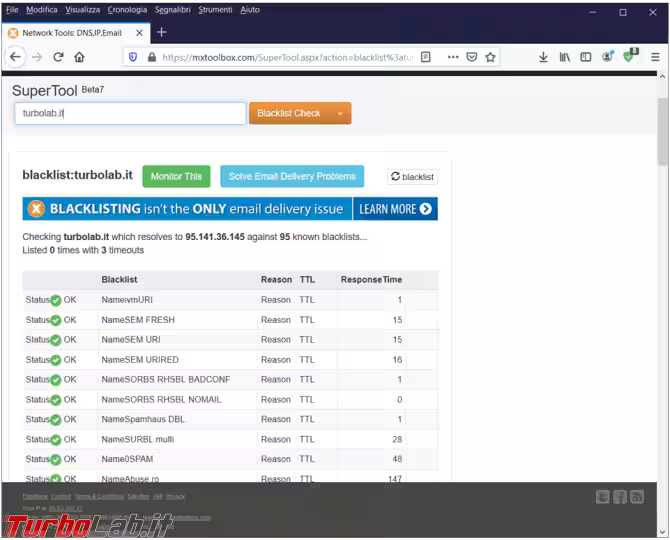
Task: Click the SuperTool page heading
Action: [x=44, y=91]
